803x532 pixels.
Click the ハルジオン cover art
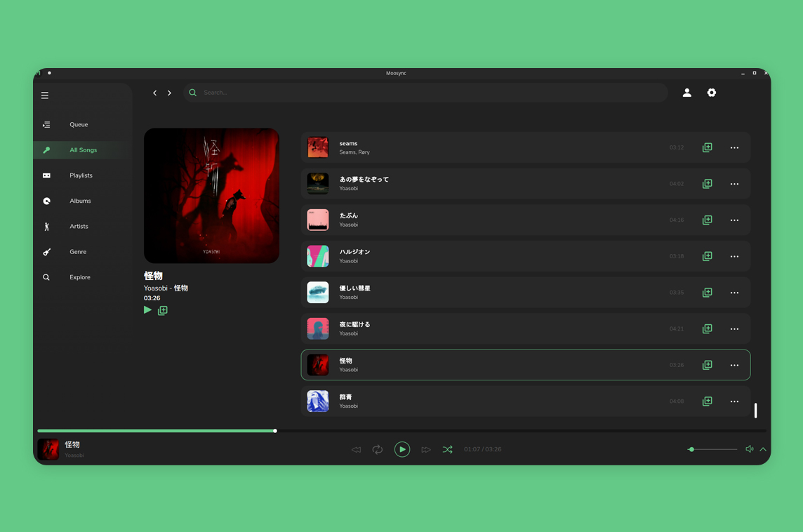(x=317, y=256)
